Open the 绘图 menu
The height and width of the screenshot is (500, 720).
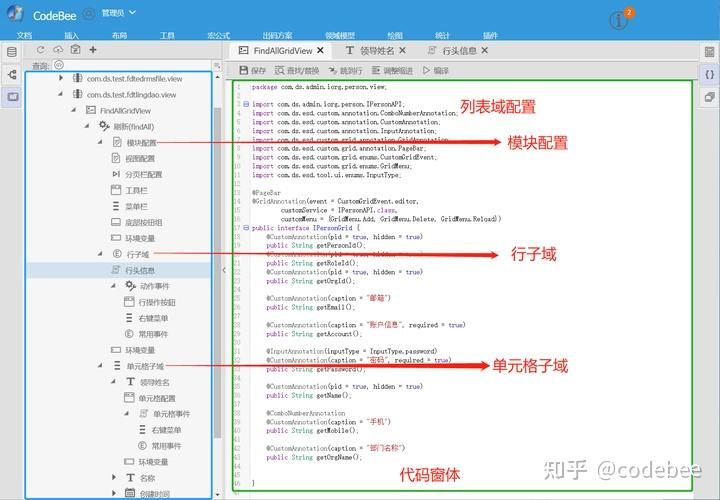click(395, 35)
